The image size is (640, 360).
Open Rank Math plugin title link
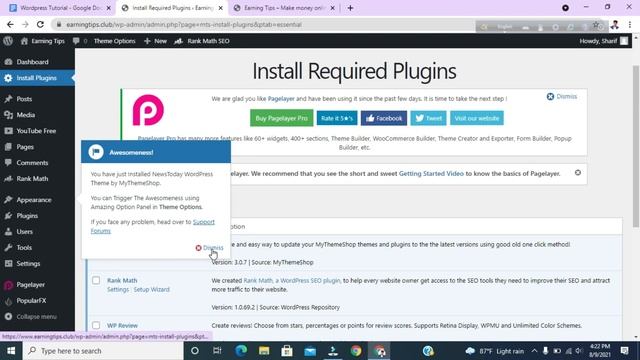pos(122,280)
